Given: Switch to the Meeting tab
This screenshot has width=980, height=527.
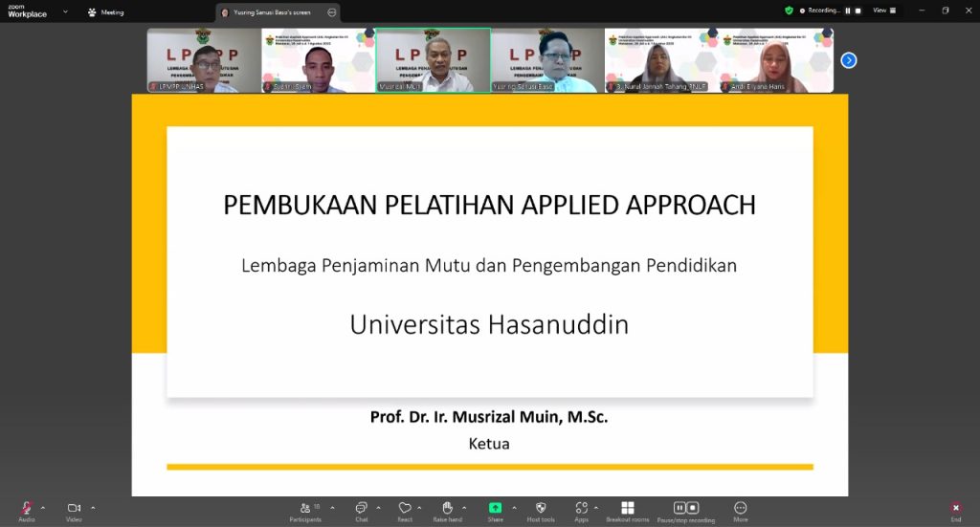Looking at the screenshot, I should pyautogui.click(x=106, y=12).
